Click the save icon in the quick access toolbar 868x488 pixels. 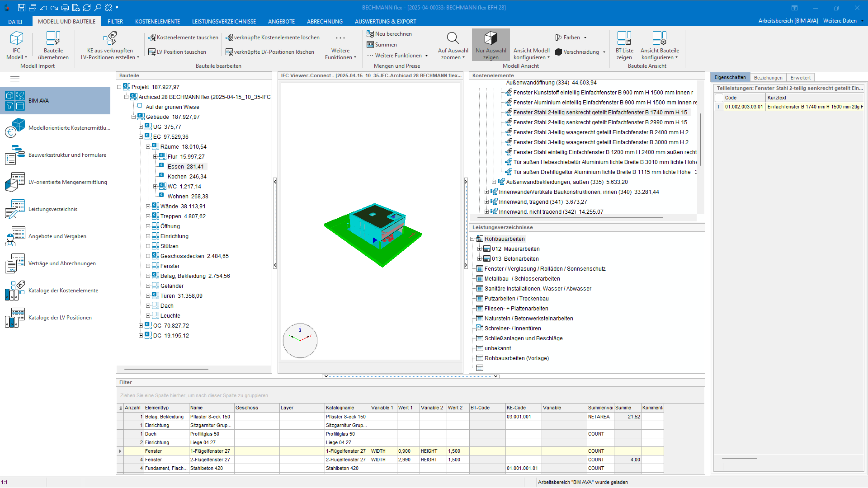tap(21, 8)
